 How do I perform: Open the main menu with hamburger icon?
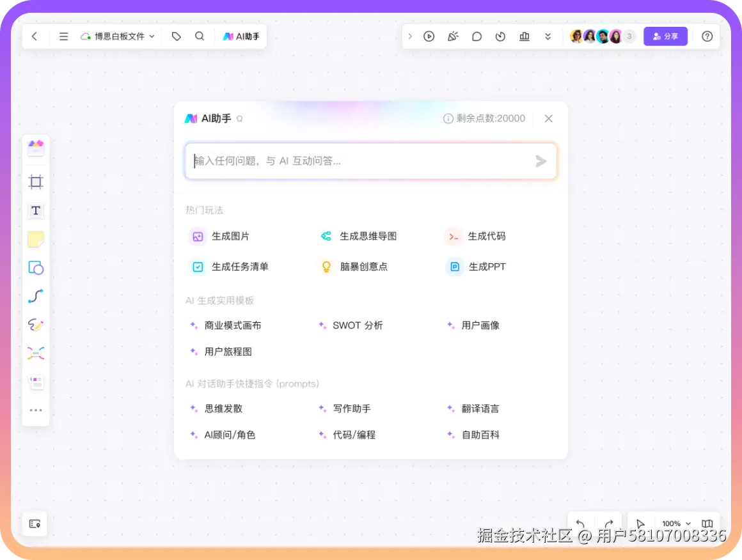[63, 36]
